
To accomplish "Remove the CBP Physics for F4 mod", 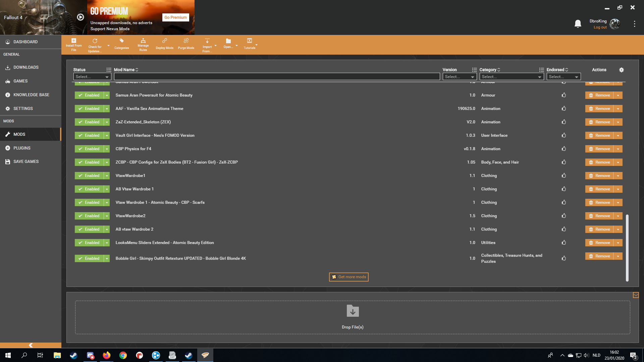I will click(x=599, y=149).
